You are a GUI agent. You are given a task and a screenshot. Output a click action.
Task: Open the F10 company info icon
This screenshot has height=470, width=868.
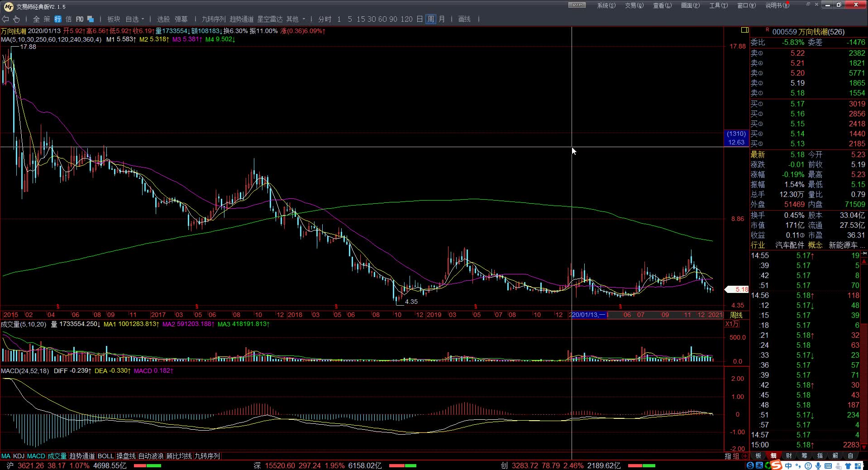click(80, 19)
